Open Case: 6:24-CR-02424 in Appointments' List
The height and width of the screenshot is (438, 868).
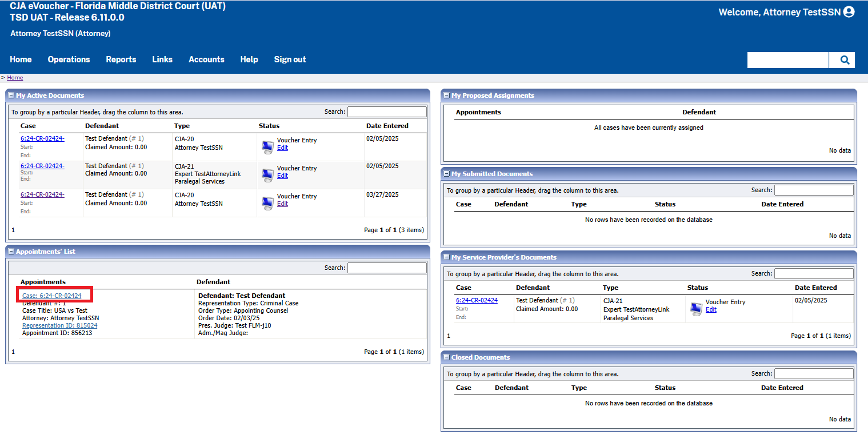[x=52, y=296]
